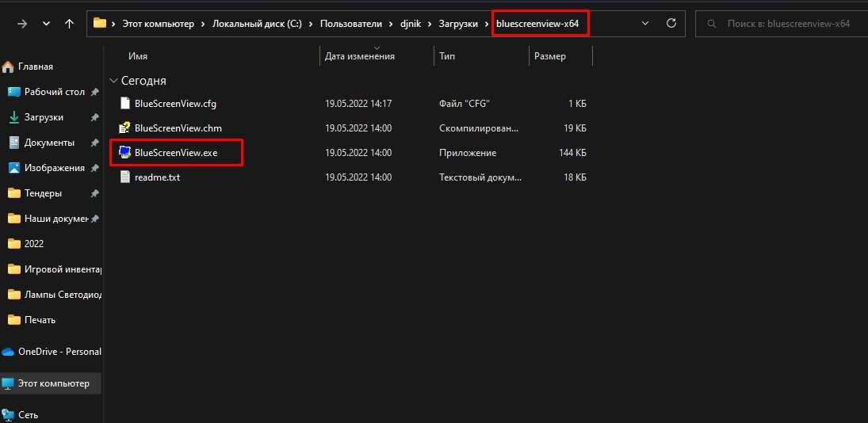Click the home icon beside 'Главная'
The image size is (868, 423).
click(x=8, y=67)
